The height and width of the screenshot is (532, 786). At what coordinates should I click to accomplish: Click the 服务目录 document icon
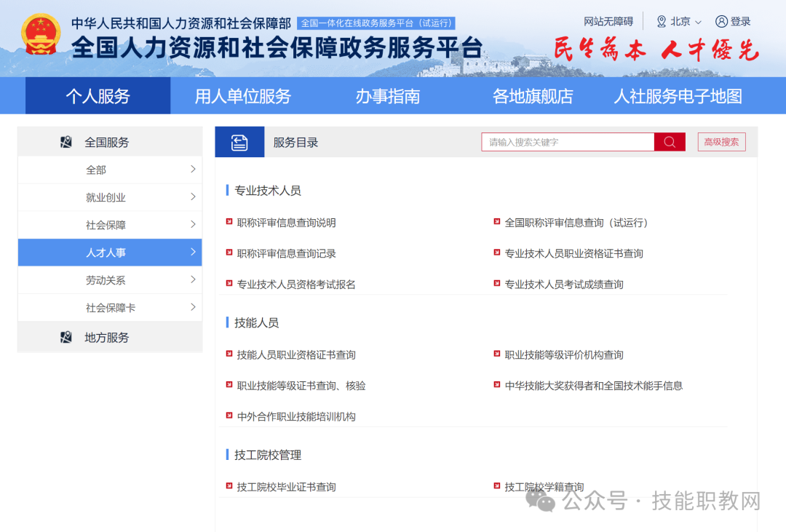pos(238,141)
